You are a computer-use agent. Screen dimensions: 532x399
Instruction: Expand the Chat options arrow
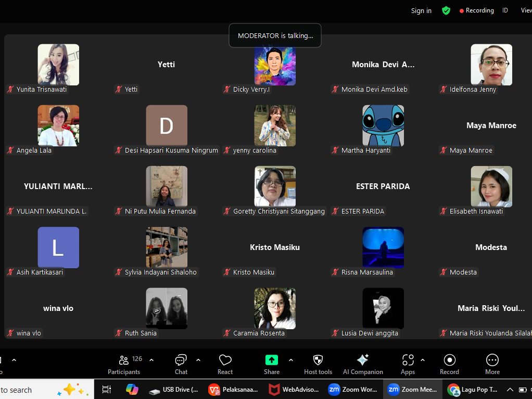(x=198, y=360)
